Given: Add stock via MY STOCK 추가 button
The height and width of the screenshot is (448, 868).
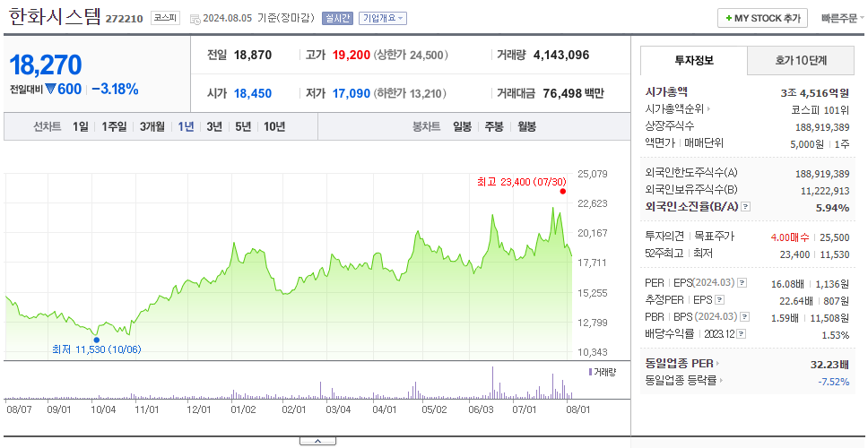Looking at the screenshot, I should click(x=763, y=18).
